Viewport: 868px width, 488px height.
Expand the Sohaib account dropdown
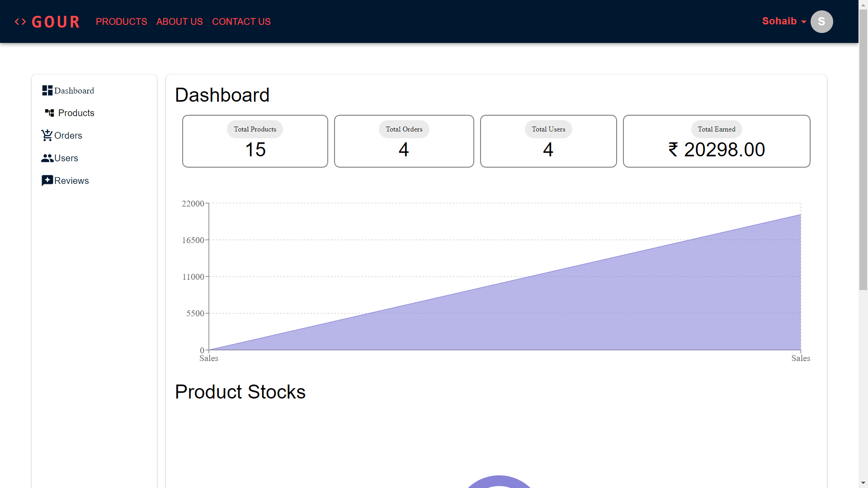coord(779,21)
